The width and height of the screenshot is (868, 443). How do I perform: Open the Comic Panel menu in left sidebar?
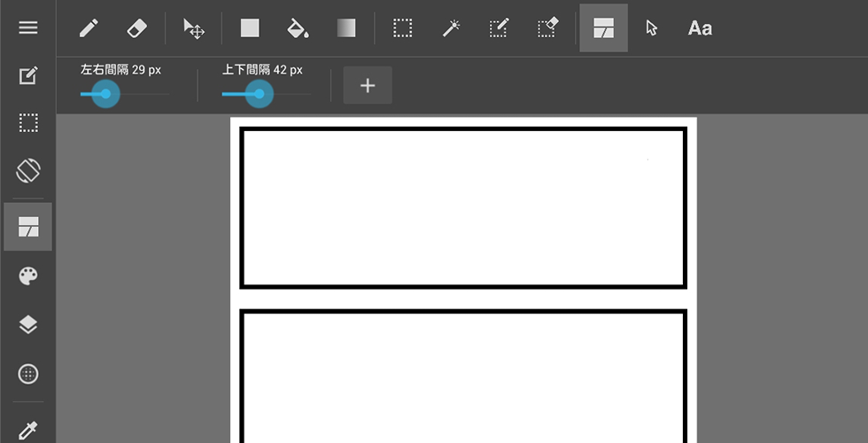28,227
